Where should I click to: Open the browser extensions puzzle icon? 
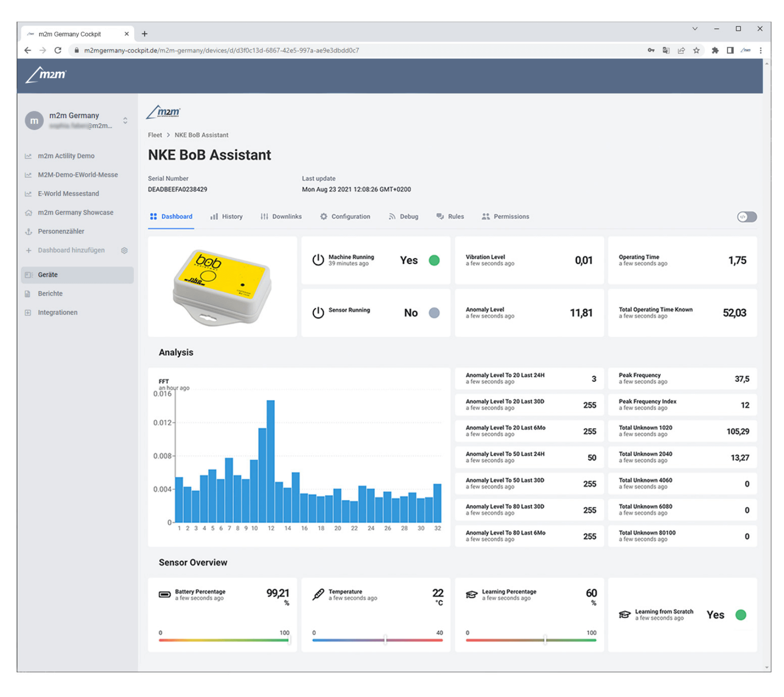pyautogui.click(x=714, y=51)
